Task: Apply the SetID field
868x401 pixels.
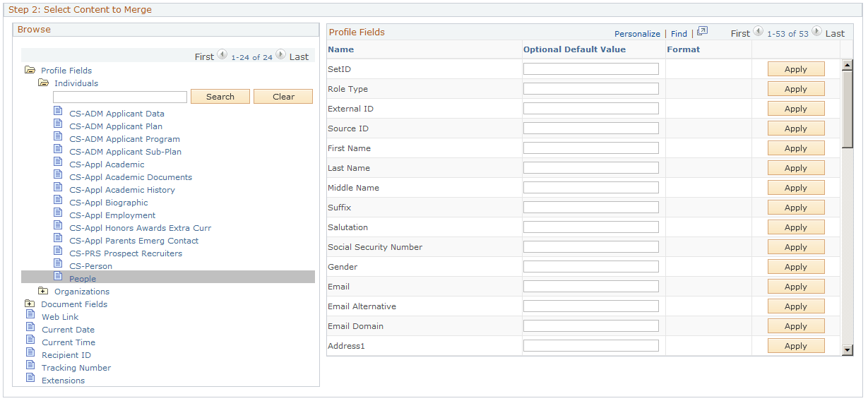Action: click(796, 69)
